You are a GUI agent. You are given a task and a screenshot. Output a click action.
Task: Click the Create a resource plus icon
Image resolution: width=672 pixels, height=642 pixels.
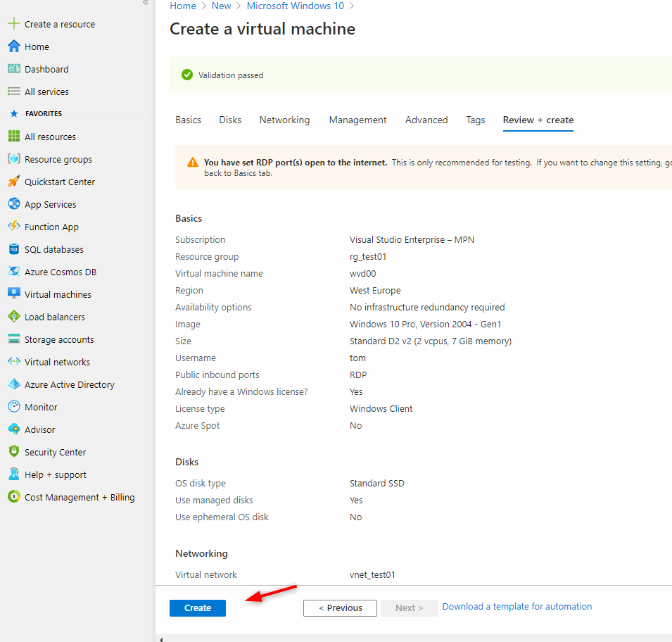13,24
